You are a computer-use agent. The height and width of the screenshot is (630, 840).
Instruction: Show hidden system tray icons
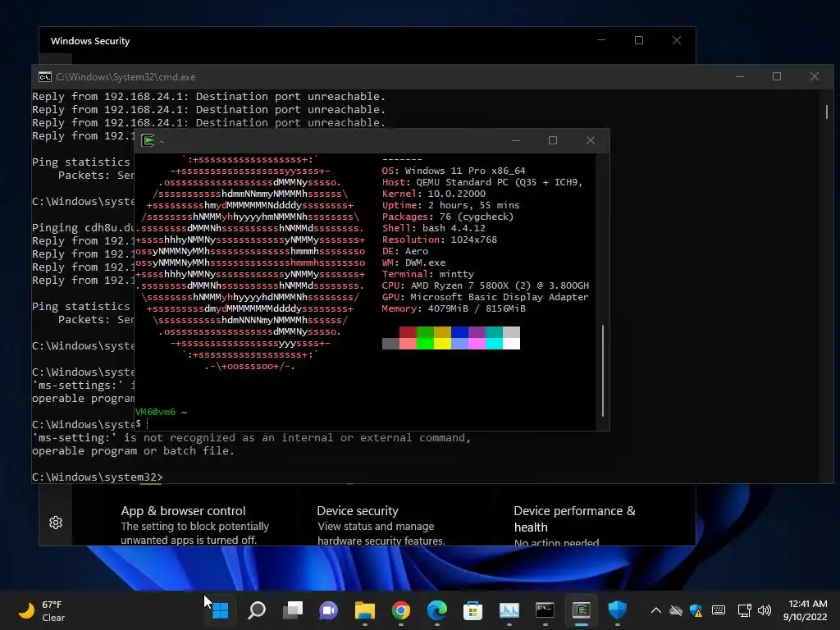(x=655, y=610)
